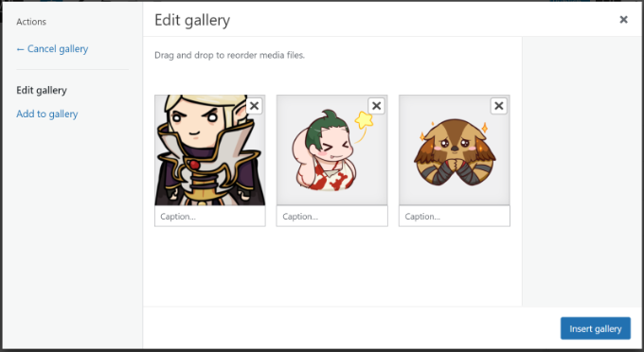
Task: Open the Add to gallery option
Action: [46, 114]
